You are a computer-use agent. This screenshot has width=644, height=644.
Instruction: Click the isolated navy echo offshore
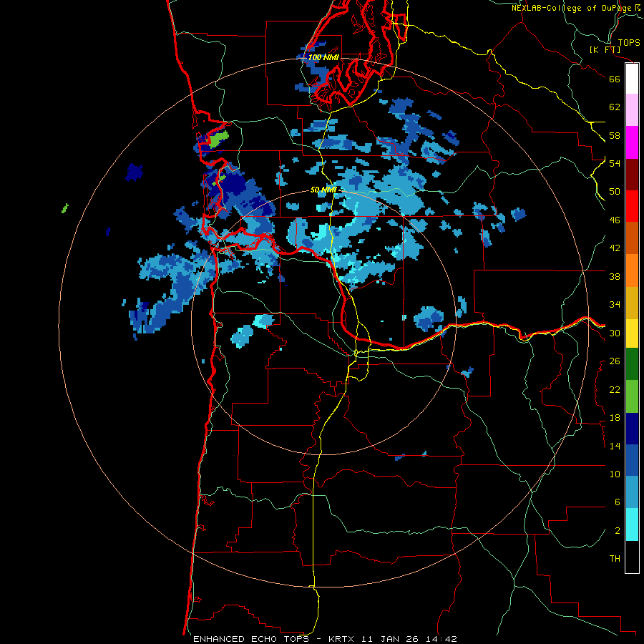point(134,172)
